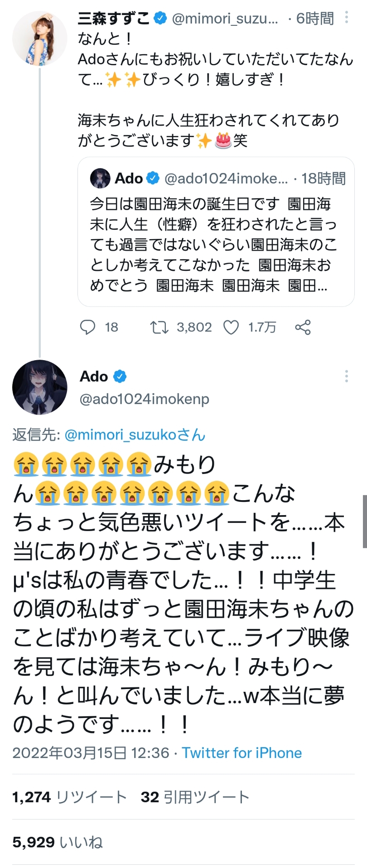This screenshot has width=367, height=868.
Task: Open three-dot menu on 三森すずこ's tweet
Action: click(347, 17)
